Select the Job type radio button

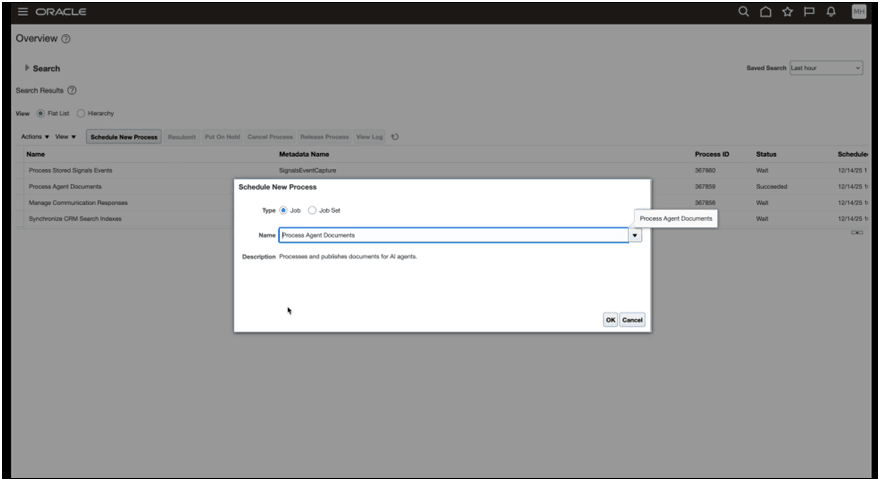pyautogui.click(x=283, y=210)
